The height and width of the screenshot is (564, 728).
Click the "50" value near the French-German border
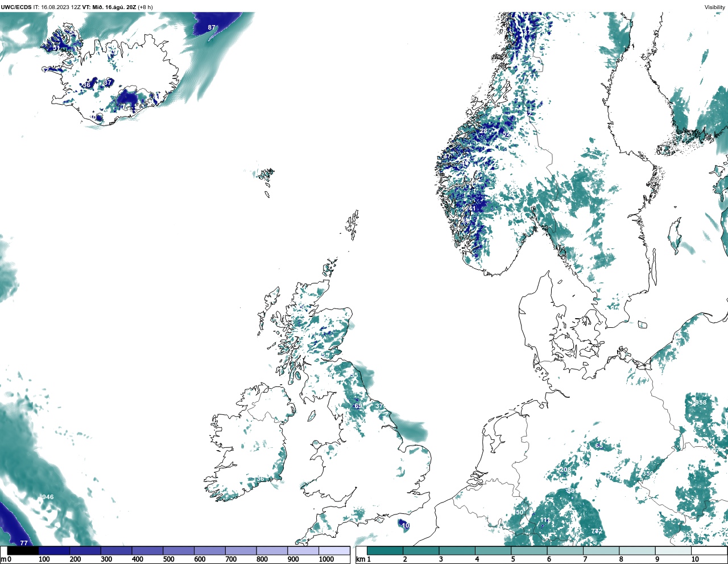pyautogui.click(x=519, y=512)
